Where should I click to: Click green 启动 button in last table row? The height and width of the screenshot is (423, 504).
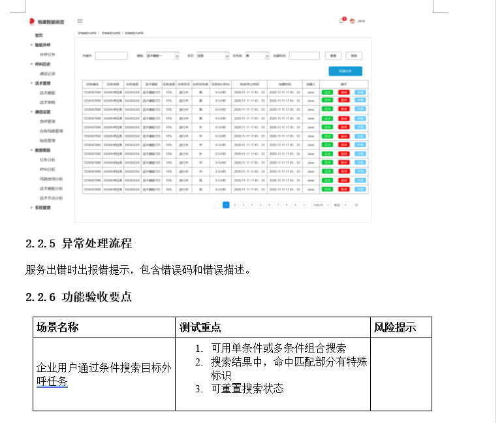click(327, 189)
